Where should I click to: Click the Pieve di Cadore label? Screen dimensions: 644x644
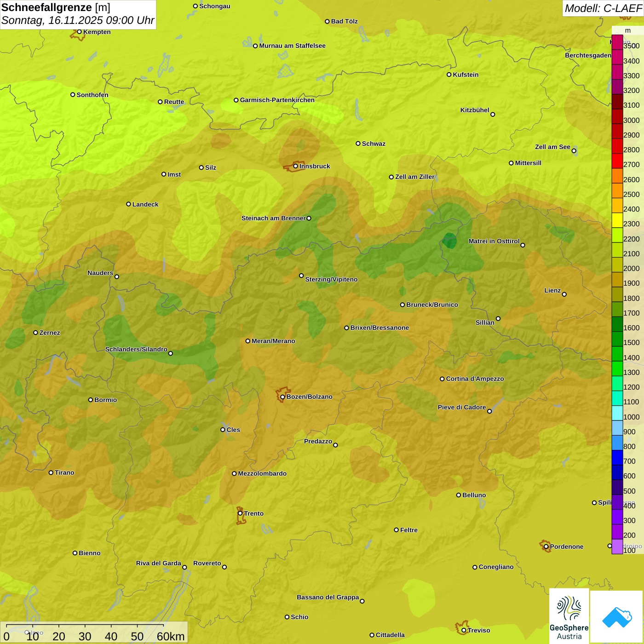[462, 407]
